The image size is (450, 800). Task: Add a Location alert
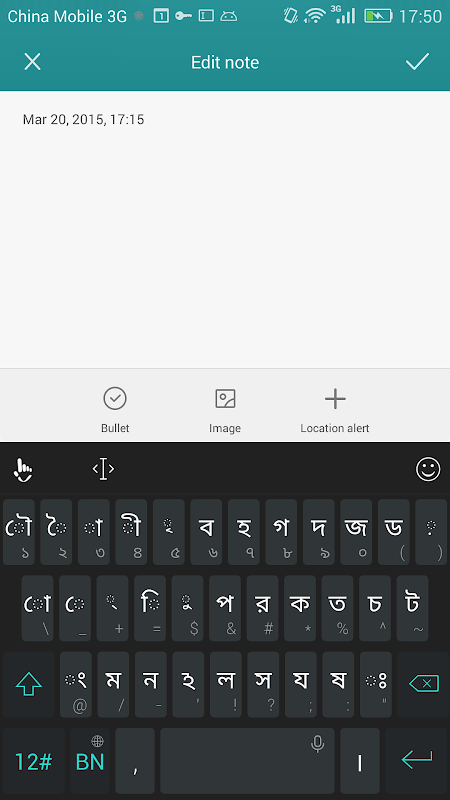pyautogui.click(x=335, y=410)
